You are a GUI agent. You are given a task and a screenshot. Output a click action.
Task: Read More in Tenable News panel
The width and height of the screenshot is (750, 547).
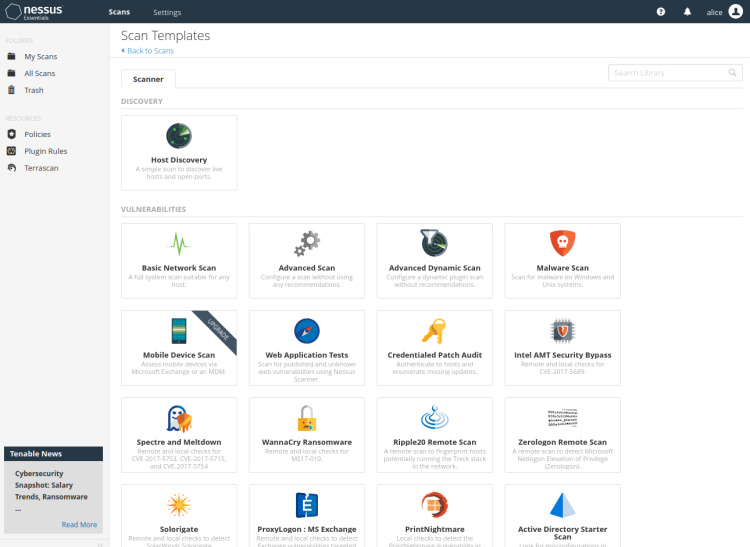[79, 524]
